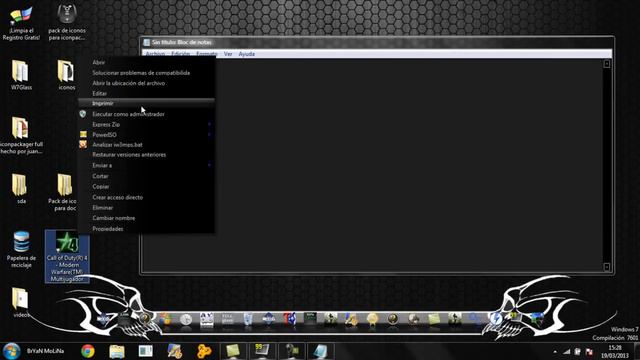Click the orange blob icon on the taskbar
The width and height of the screenshot is (640, 360).
point(204,351)
